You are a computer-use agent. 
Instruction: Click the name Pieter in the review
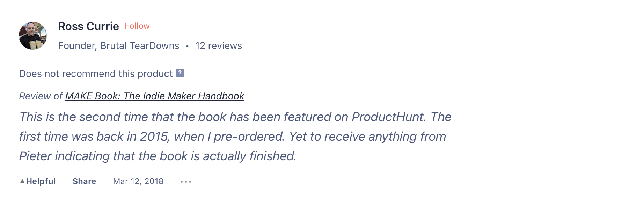click(x=35, y=156)
